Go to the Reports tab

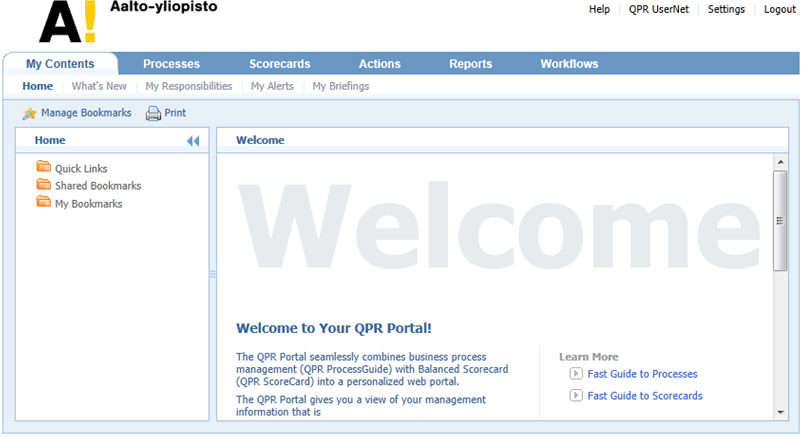(x=471, y=64)
